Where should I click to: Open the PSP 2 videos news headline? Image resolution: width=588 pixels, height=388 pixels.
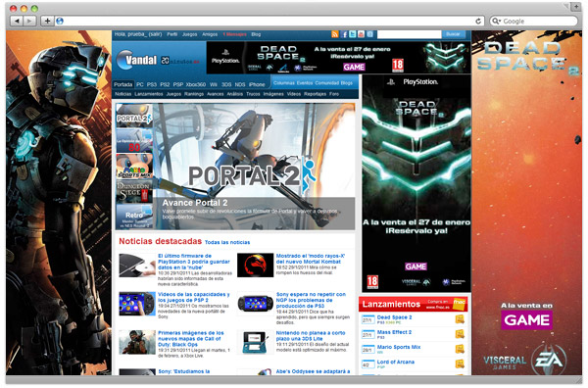coord(194,297)
